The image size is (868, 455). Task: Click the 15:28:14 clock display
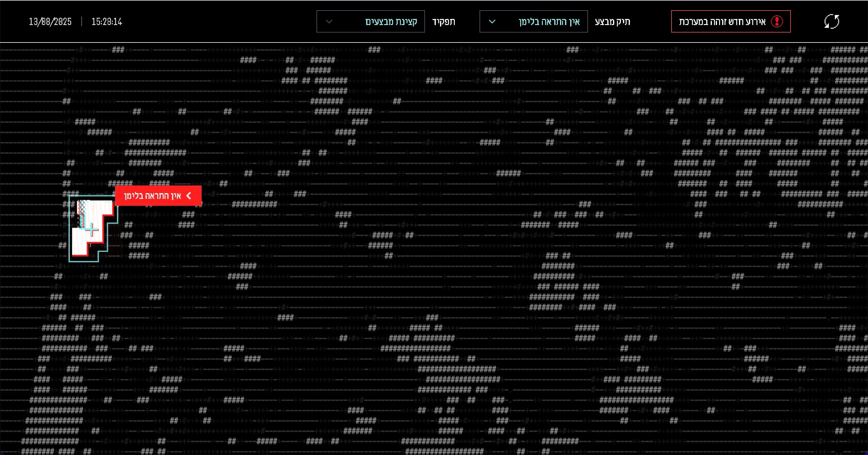click(x=106, y=22)
